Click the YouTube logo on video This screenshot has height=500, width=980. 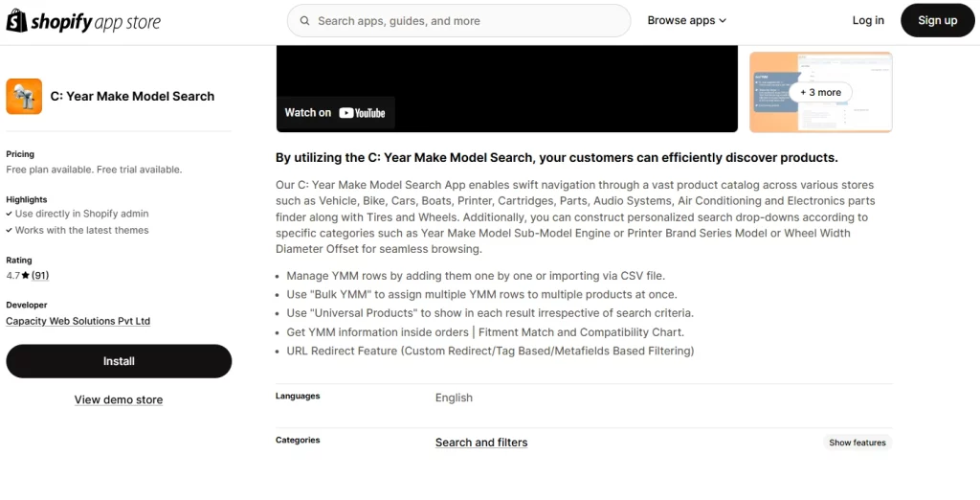click(x=362, y=113)
